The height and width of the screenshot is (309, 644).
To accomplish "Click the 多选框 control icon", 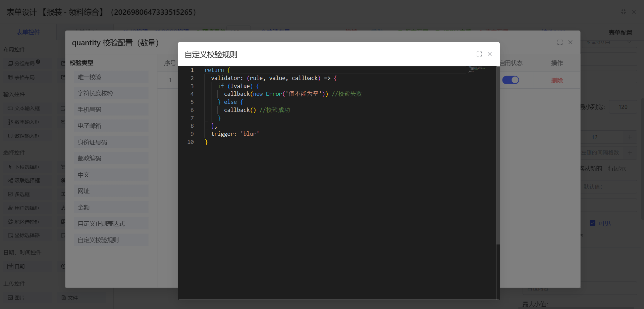I will (10, 194).
